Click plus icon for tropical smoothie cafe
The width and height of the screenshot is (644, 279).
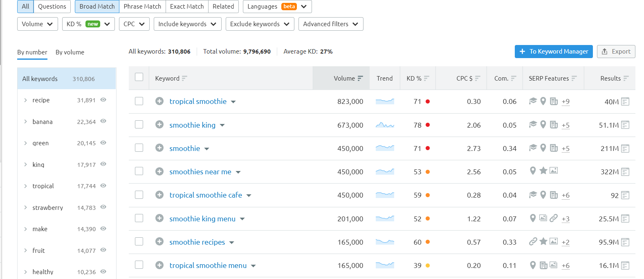coord(159,195)
